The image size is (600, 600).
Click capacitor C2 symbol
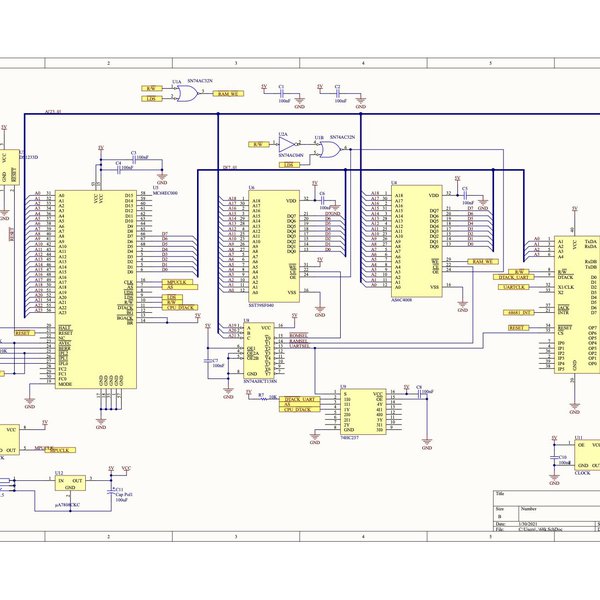pos(338,93)
